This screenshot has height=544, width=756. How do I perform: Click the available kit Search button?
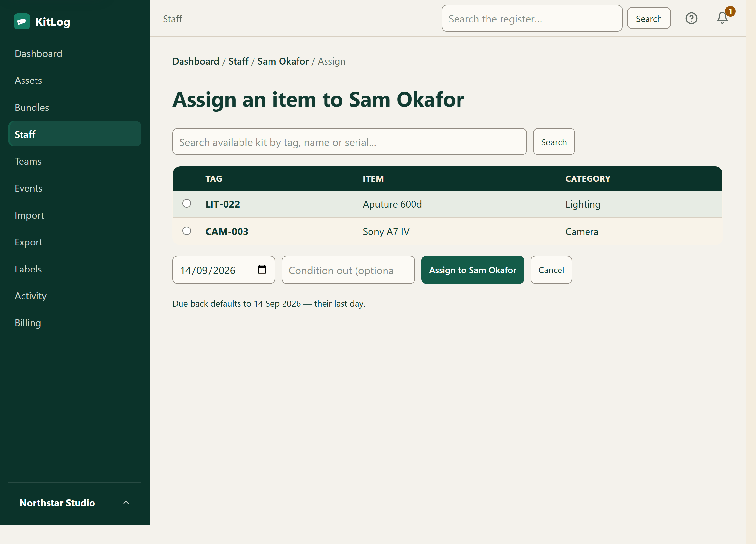554,142
